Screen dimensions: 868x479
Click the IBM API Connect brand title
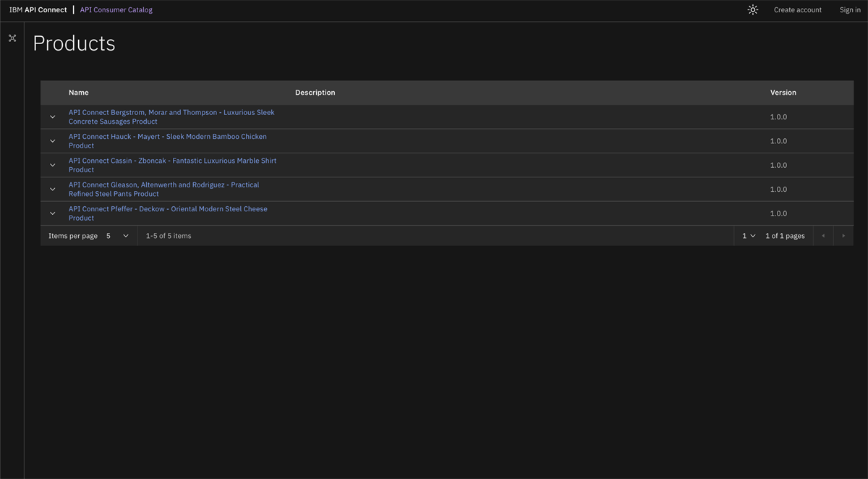(x=38, y=10)
